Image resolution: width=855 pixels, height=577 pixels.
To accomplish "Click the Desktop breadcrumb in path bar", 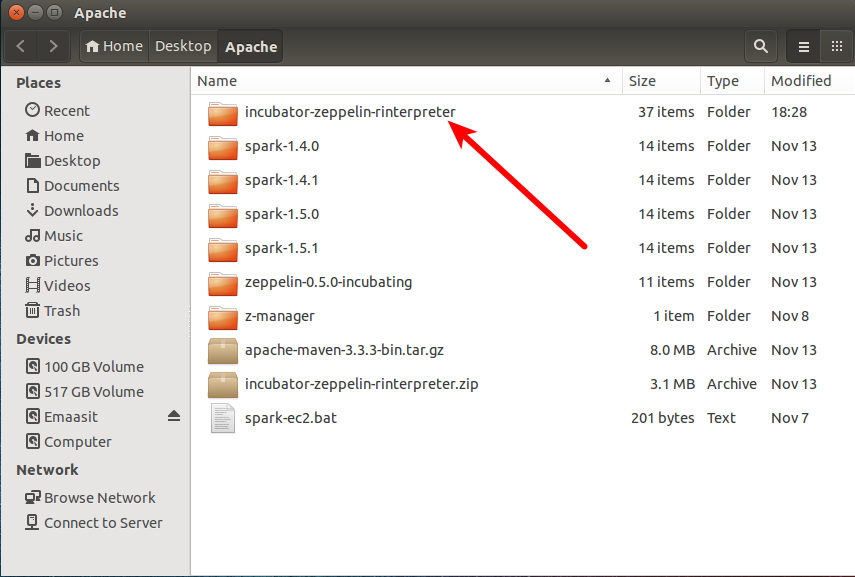I will click(183, 46).
